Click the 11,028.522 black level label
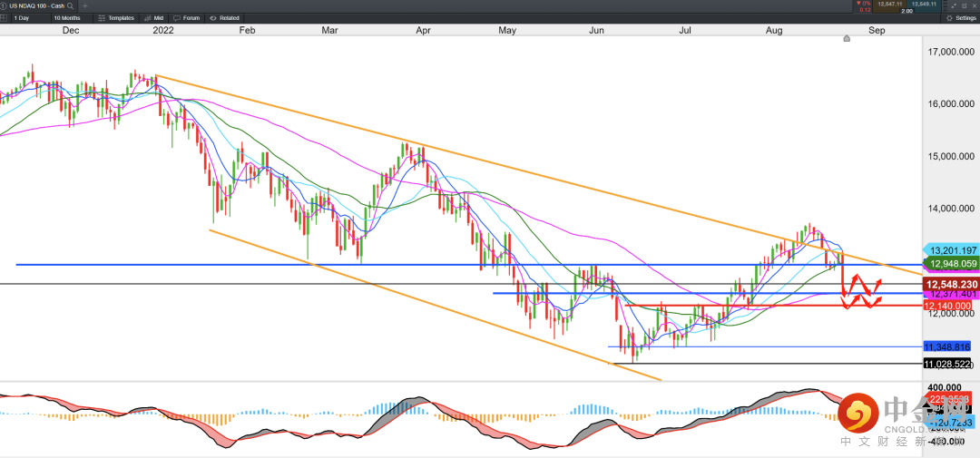This screenshot has width=980, height=458. click(947, 364)
